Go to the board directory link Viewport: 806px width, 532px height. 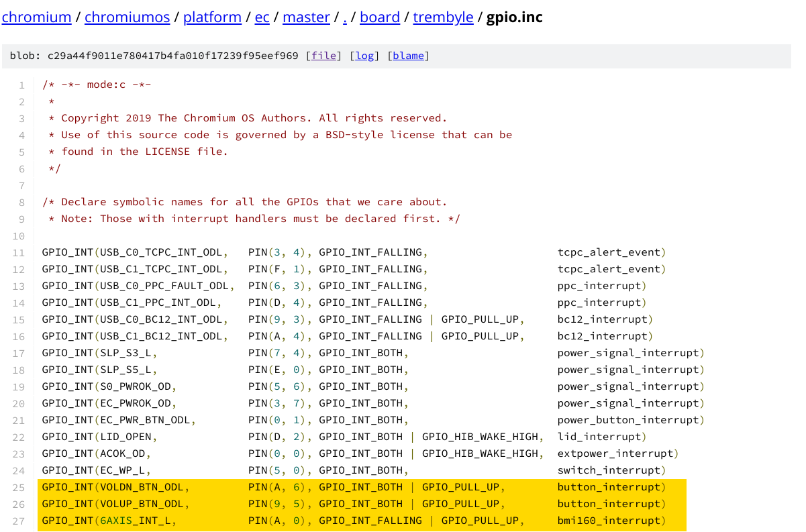click(380, 17)
